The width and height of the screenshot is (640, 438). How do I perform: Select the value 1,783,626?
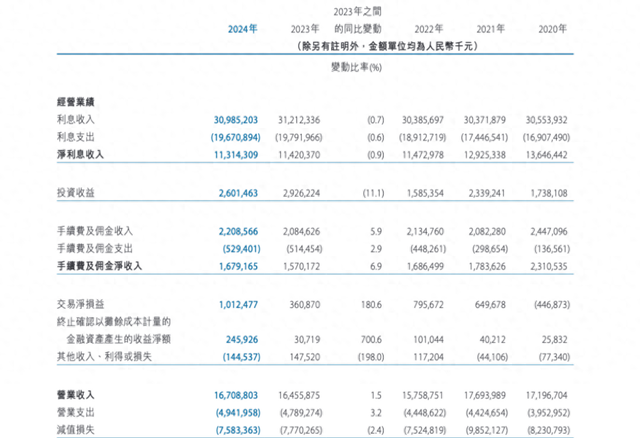487,267
